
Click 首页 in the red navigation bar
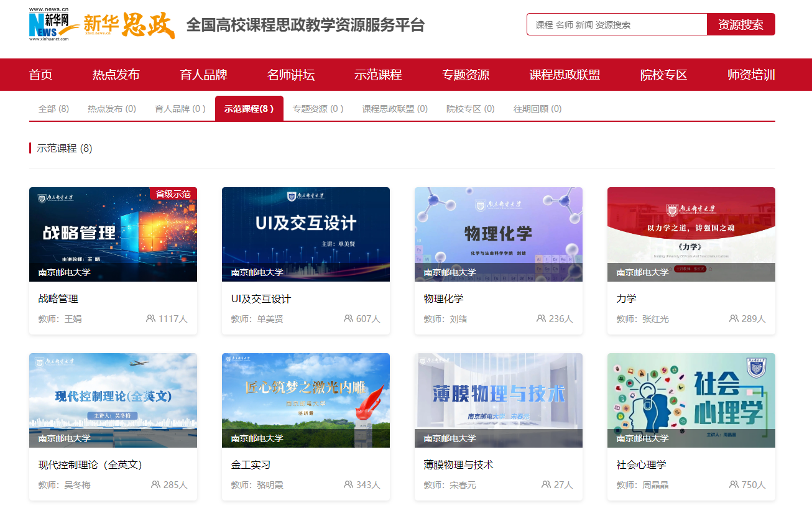(41, 75)
